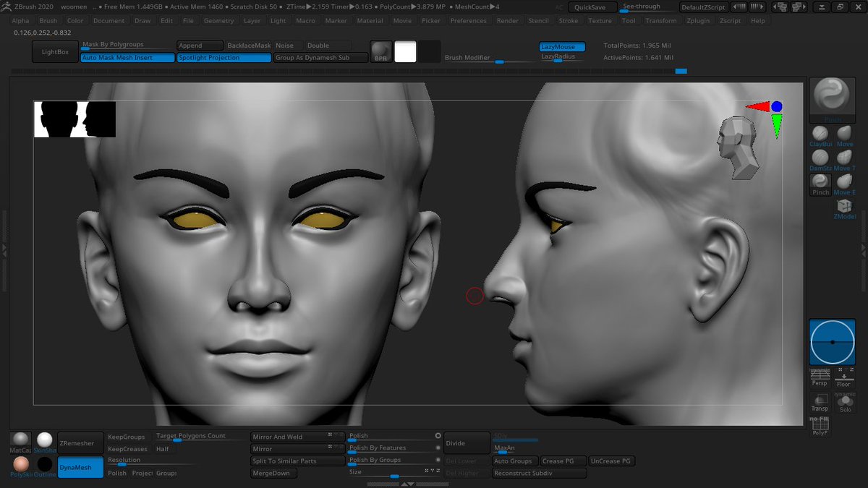Open the Stroke menu
The height and width of the screenshot is (488, 868).
569,21
